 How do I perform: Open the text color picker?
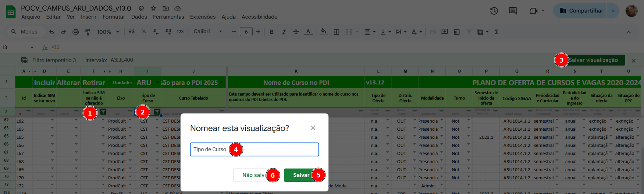[308, 32]
